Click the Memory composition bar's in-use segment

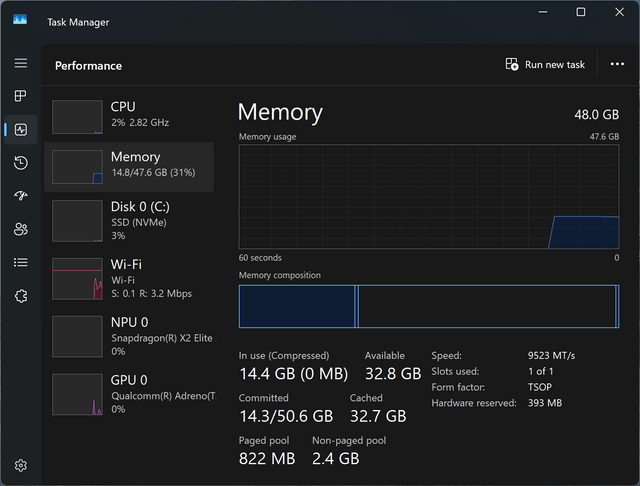pos(297,306)
